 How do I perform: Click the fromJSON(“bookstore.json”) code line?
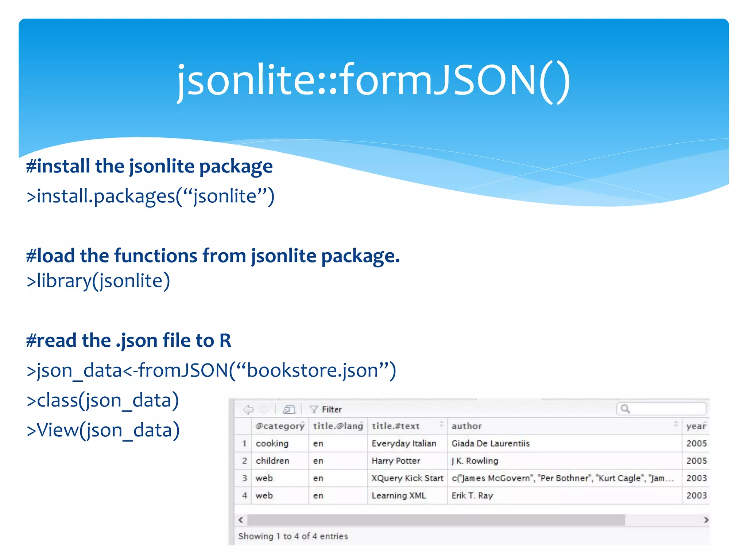pyautogui.click(x=211, y=370)
